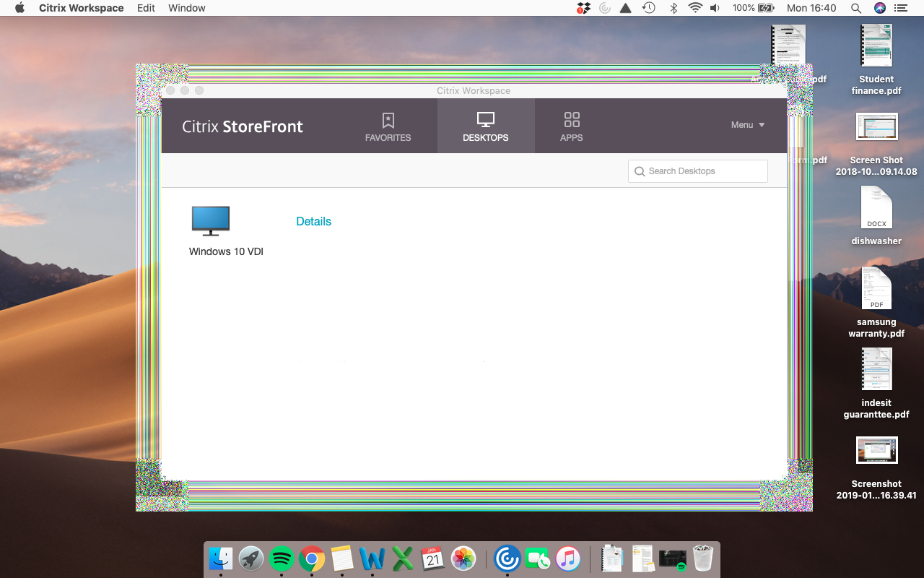Viewport: 924px width, 578px height.
Task: Open Citrix Workspace from the Dock
Action: coord(507,558)
